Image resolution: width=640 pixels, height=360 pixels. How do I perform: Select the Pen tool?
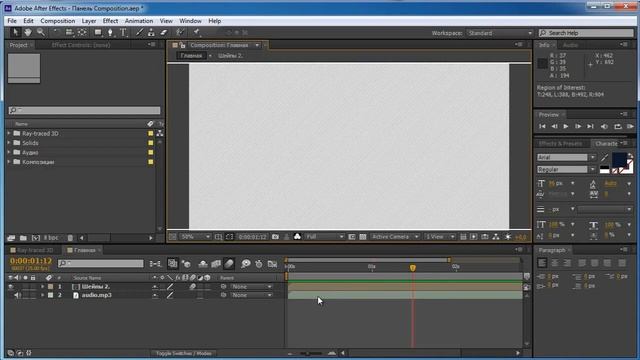tap(110, 33)
